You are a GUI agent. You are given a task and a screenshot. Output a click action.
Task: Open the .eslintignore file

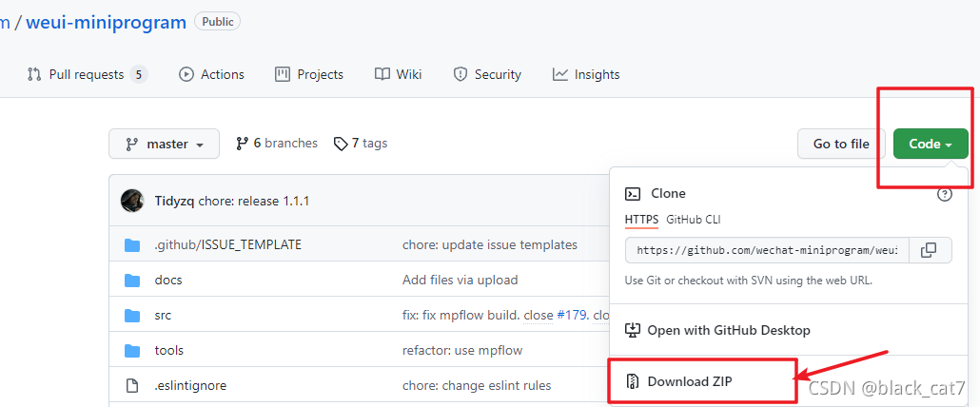point(190,386)
